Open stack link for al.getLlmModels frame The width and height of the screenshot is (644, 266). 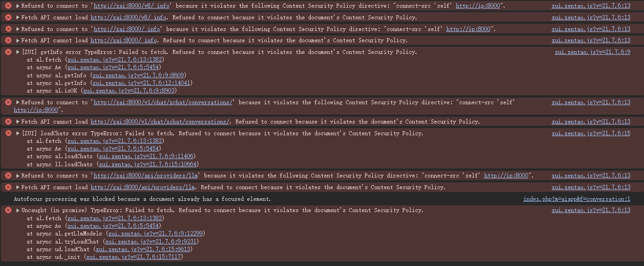pos(156,234)
